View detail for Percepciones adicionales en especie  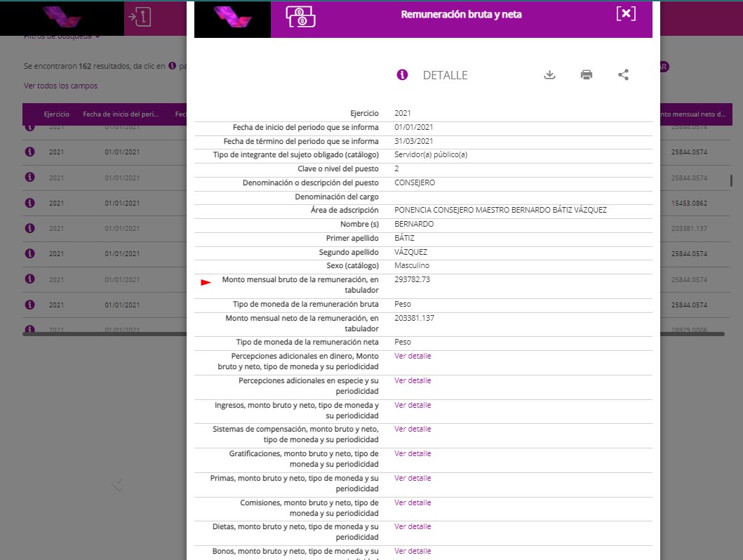[x=413, y=380]
